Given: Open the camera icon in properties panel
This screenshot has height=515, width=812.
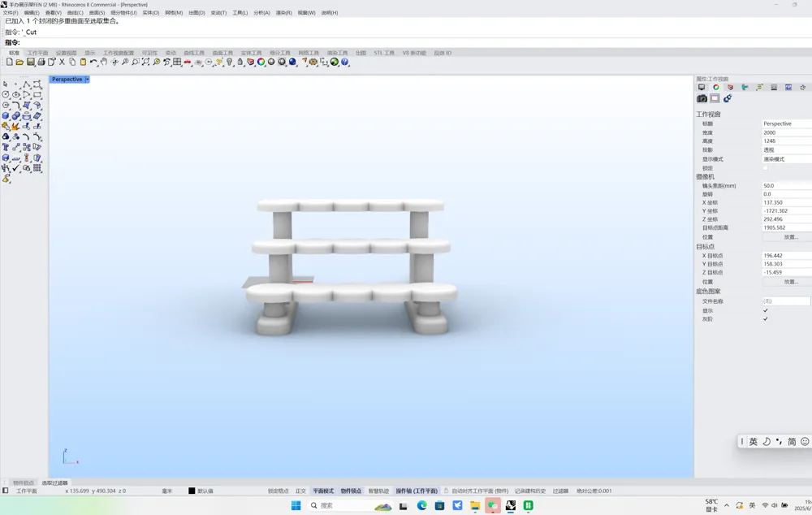Looking at the screenshot, I should pyautogui.click(x=702, y=98).
